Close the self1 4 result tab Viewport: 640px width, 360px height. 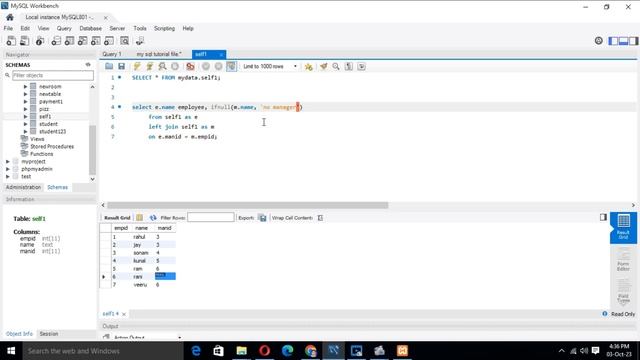tap(124, 314)
